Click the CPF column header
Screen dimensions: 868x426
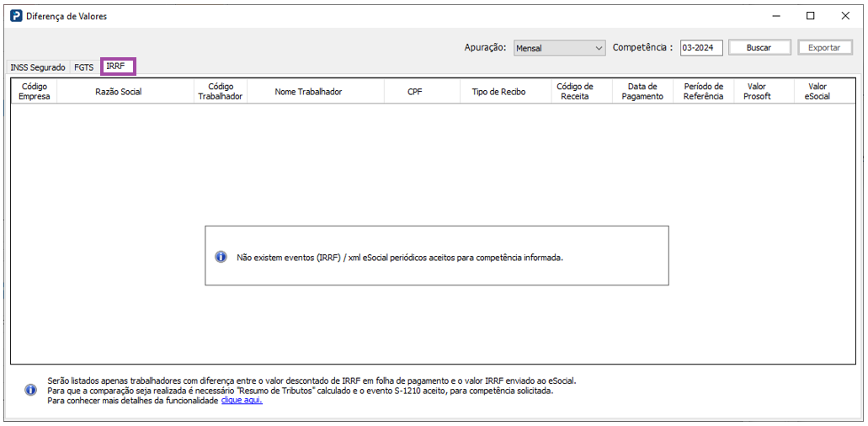414,91
